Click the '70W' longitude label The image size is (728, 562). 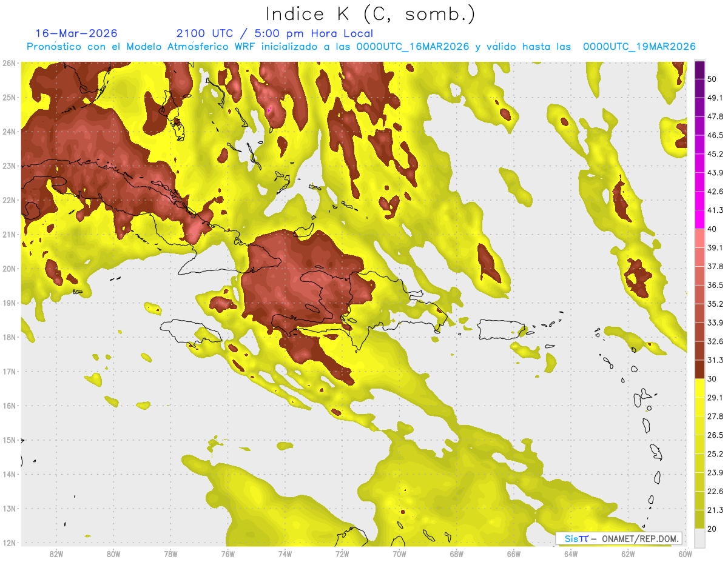tap(399, 554)
